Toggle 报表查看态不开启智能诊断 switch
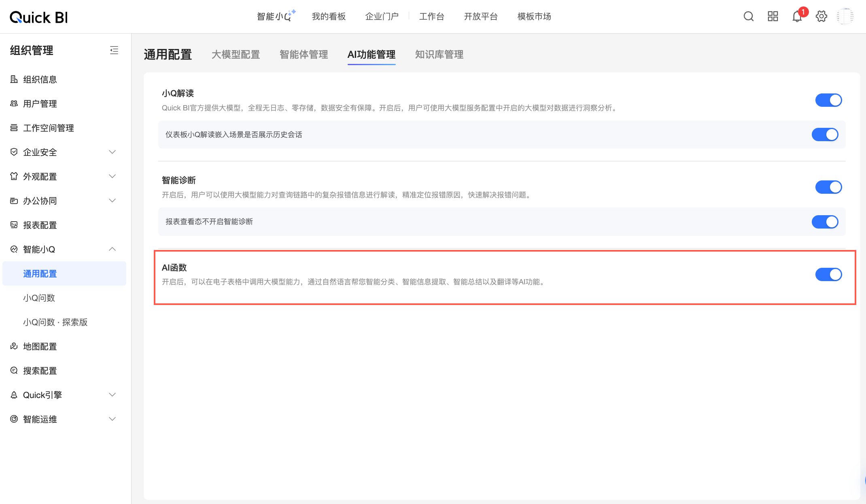This screenshot has width=866, height=504. point(825,222)
